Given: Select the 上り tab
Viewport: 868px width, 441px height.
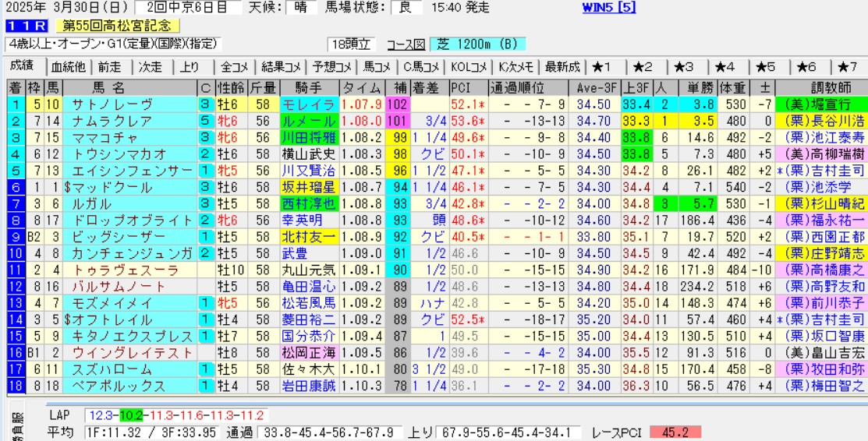Looking at the screenshot, I should click(190, 66).
